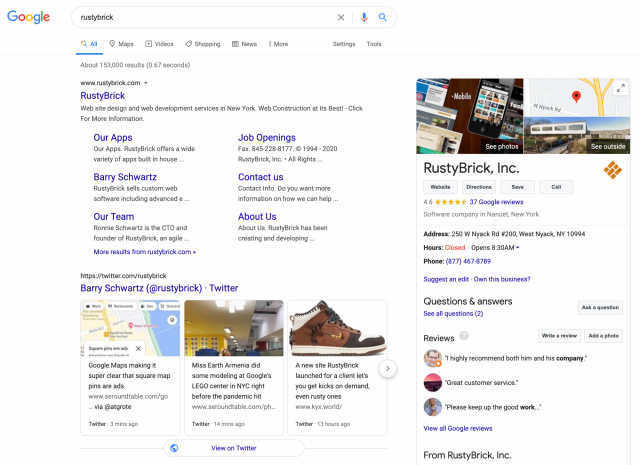The height and width of the screenshot is (465, 640).
Task: Click the Write a review button
Action: (x=559, y=336)
